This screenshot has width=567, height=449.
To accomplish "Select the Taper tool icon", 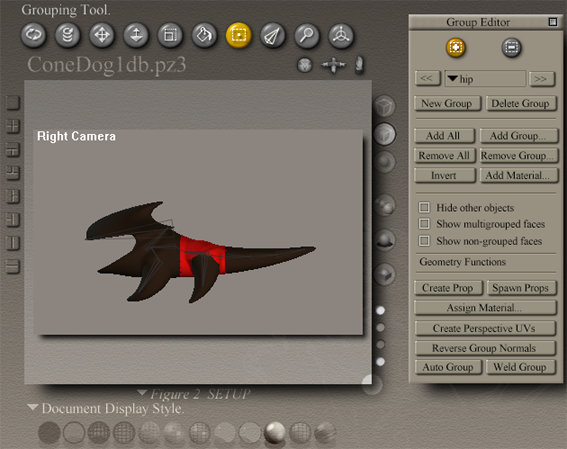I will (273, 35).
